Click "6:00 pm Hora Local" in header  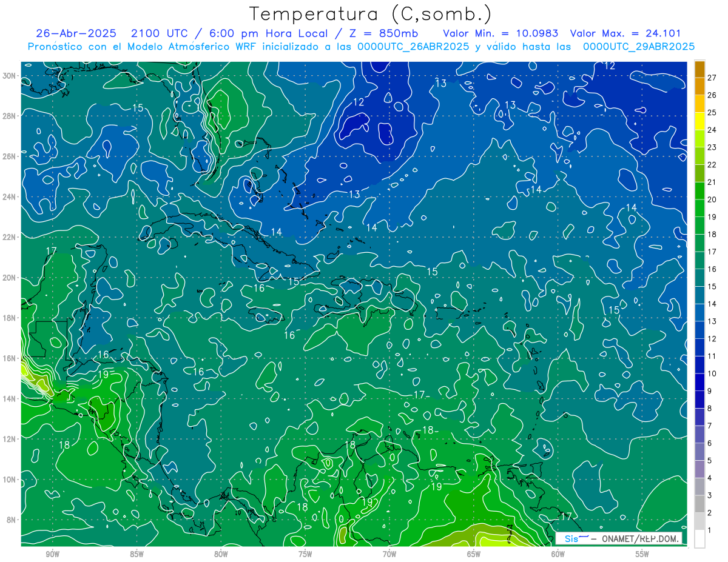(268, 33)
